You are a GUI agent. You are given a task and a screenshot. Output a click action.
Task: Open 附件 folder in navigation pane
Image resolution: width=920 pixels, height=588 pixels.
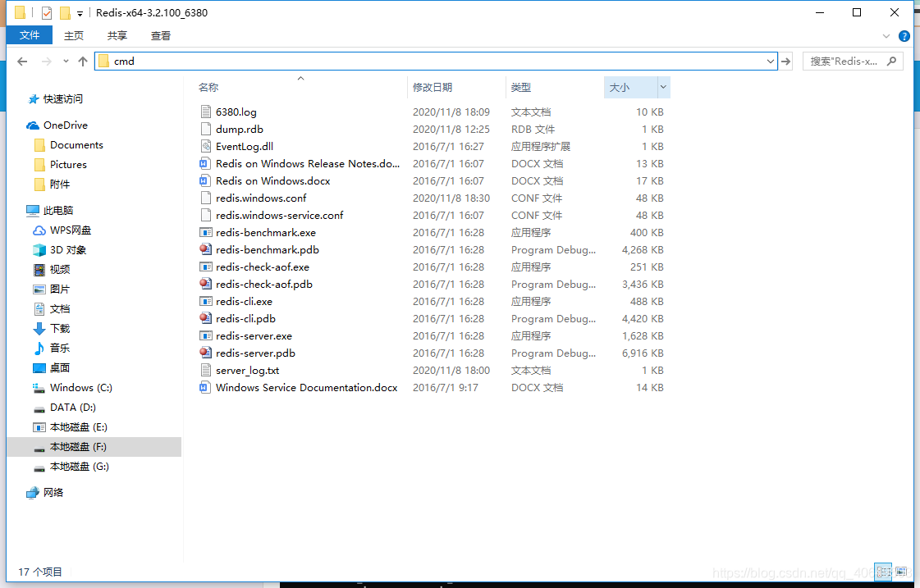(60, 184)
